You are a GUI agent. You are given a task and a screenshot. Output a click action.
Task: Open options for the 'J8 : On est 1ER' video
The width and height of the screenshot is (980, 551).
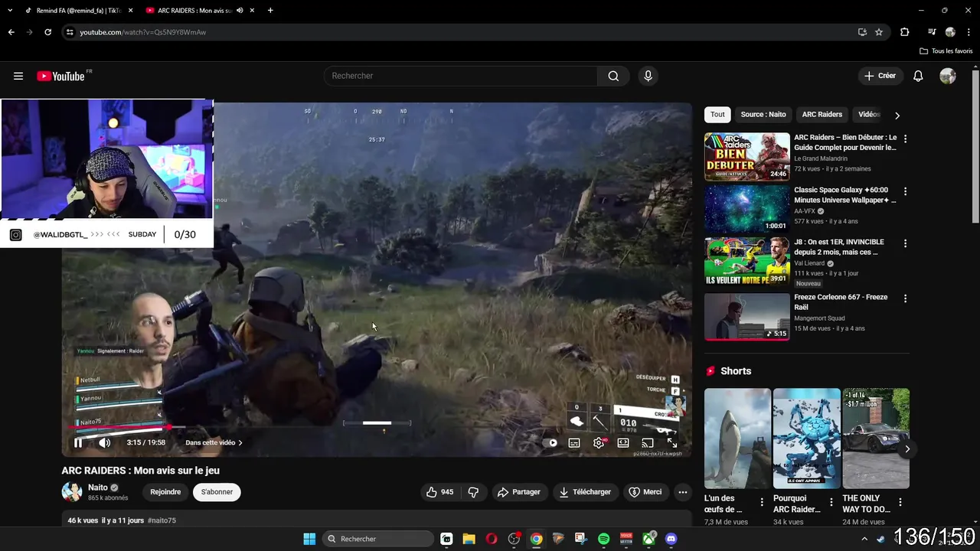click(x=905, y=243)
